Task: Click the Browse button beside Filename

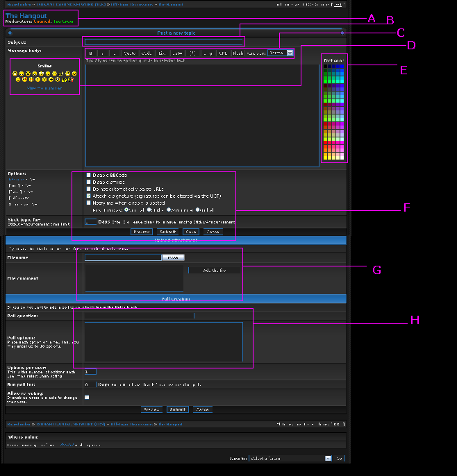Action: click(x=173, y=257)
